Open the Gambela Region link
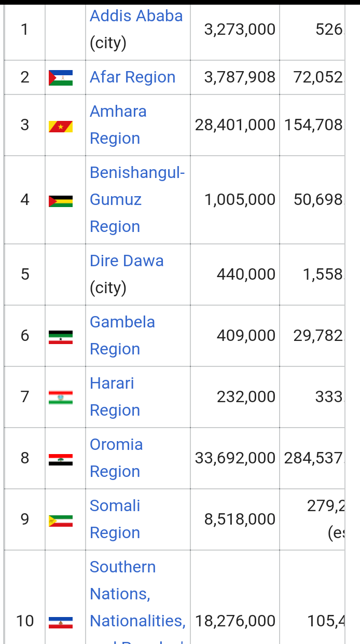360x644 pixels. 122,335
